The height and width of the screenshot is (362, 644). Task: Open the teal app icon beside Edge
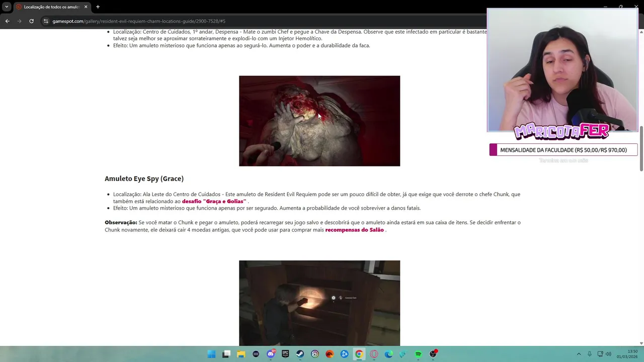(x=403, y=354)
